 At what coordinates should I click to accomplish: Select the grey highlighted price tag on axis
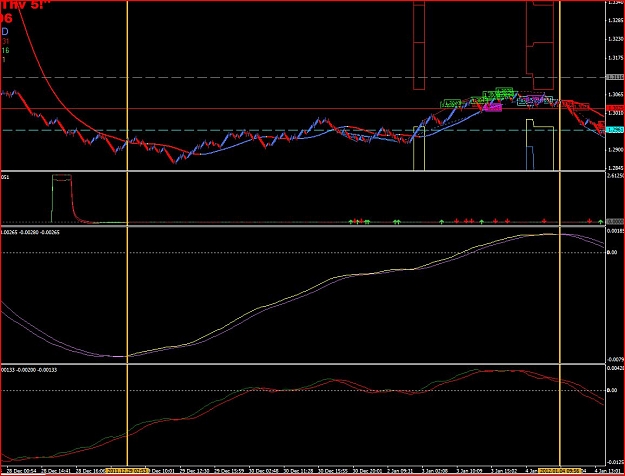coord(615,77)
